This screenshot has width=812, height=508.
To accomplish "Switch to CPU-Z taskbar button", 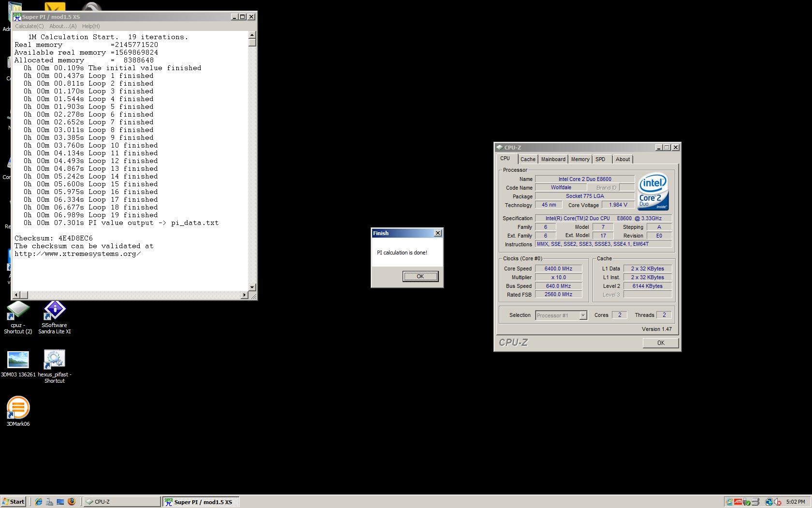I will coord(122,502).
